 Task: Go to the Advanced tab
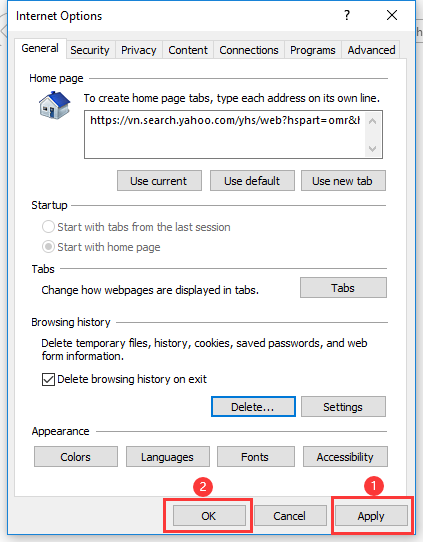coord(371,50)
